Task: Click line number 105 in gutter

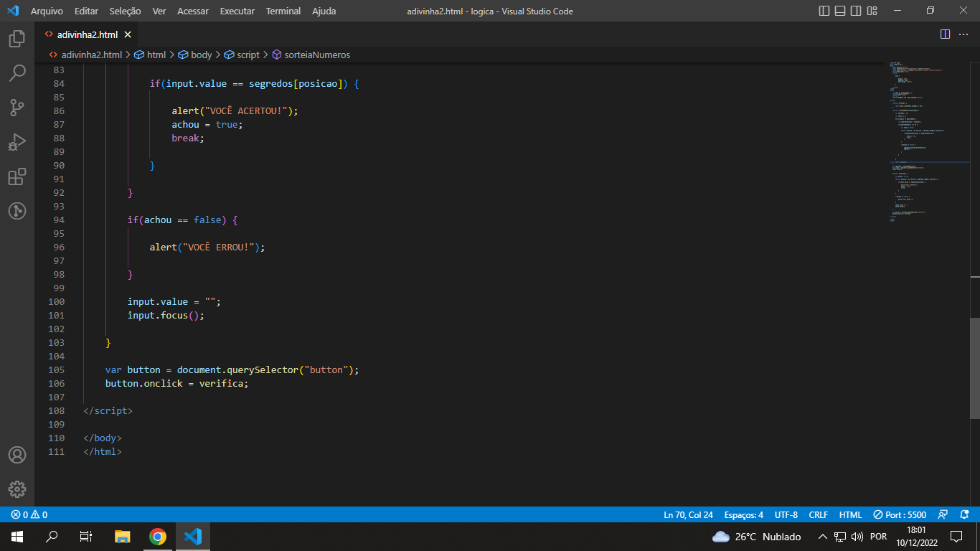Action: pyautogui.click(x=57, y=369)
